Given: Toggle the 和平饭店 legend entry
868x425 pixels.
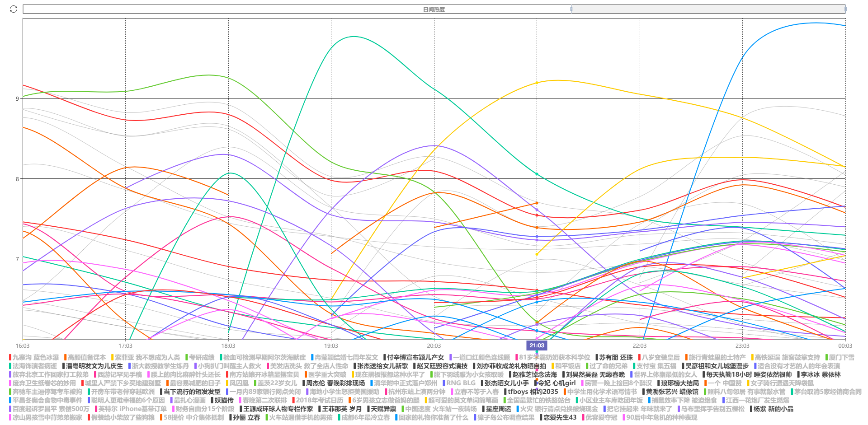Looking at the screenshot, I should click(566, 366).
